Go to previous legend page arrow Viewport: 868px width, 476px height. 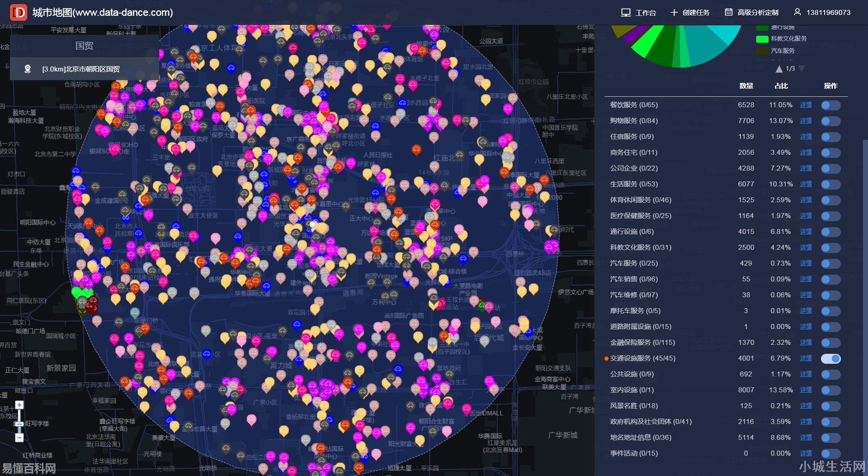[779, 69]
